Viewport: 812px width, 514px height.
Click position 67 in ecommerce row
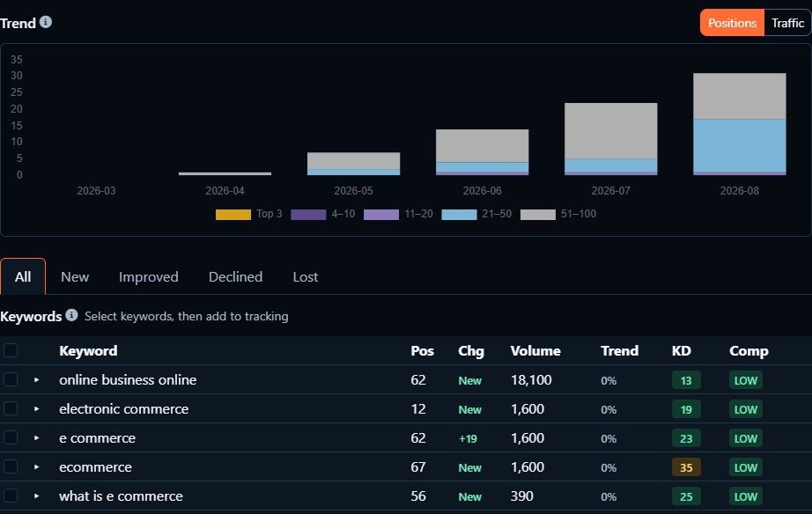click(x=418, y=466)
